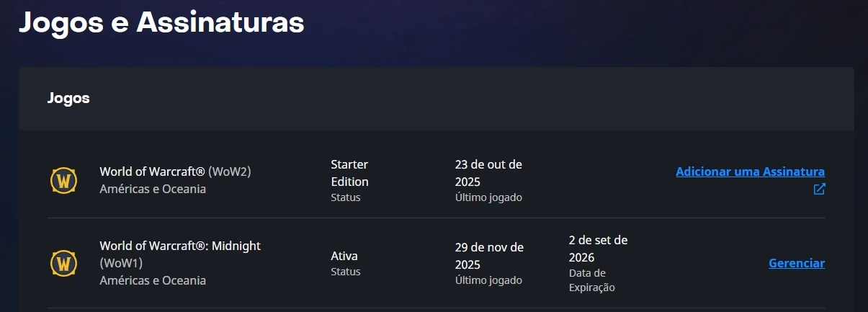Open the Adicionar uma Assinatura link
Image resolution: width=868 pixels, height=312 pixels.
click(x=750, y=171)
